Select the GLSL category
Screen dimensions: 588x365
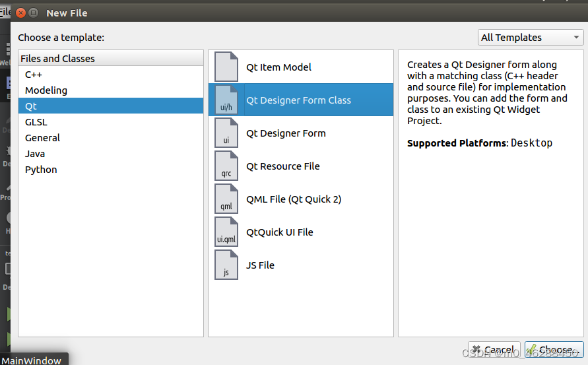click(x=111, y=122)
